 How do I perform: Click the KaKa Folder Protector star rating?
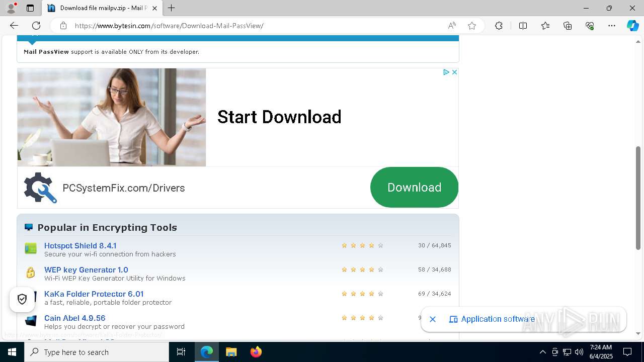[x=362, y=294]
